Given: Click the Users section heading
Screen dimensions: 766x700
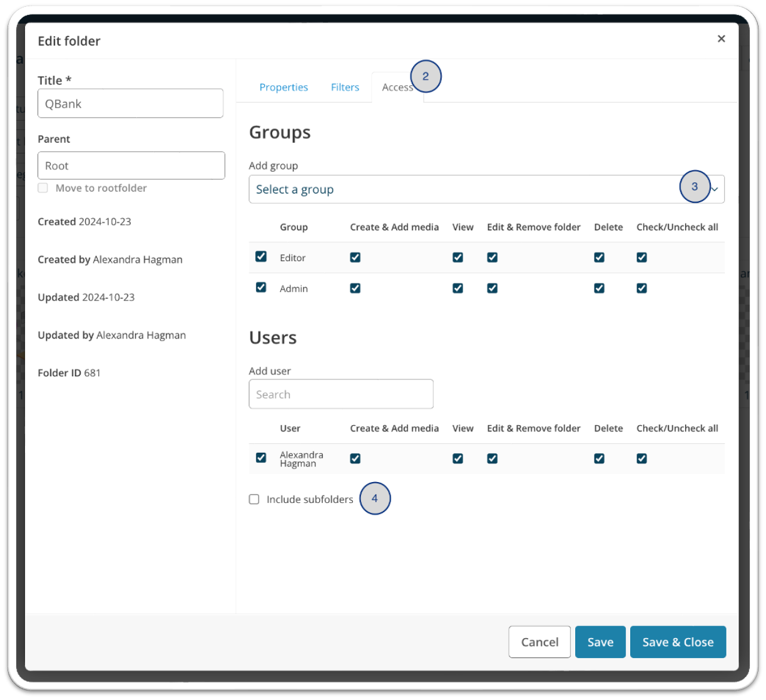Looking at the screenshot, I should tap(273, 337).
